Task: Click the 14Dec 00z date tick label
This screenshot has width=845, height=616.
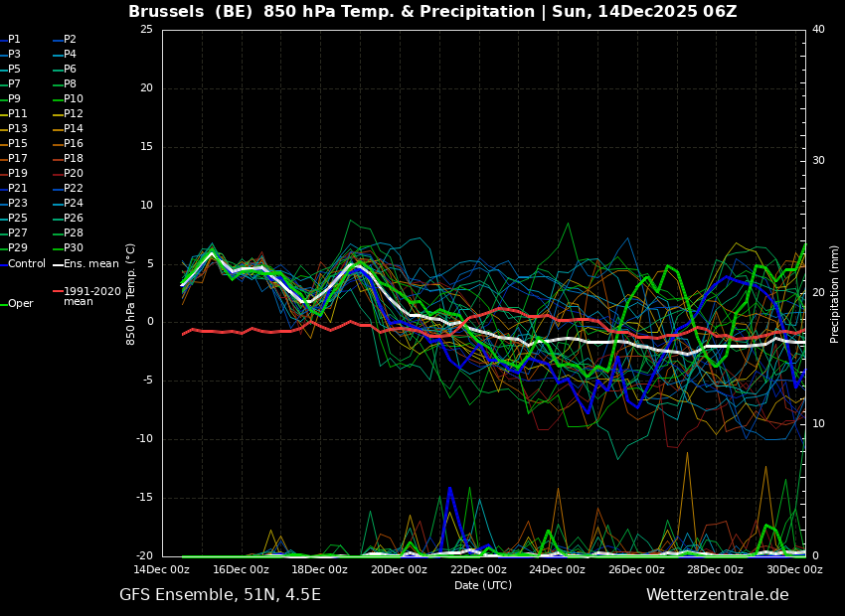Action: pos(162,570)
